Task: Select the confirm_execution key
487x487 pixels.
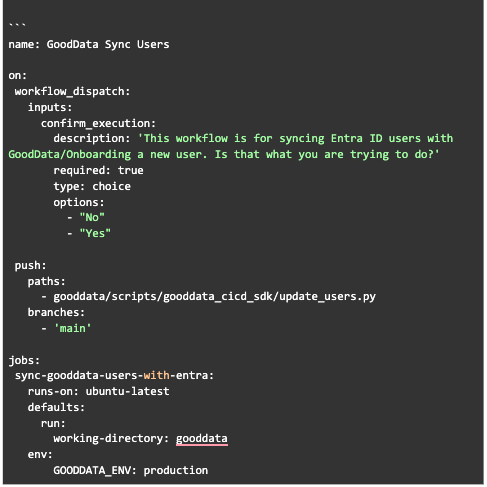Action: point(98,123)
